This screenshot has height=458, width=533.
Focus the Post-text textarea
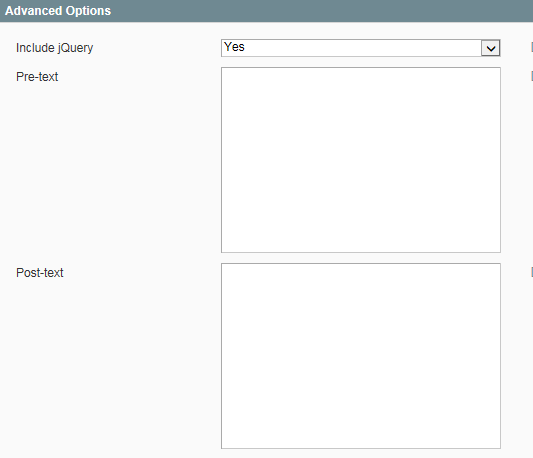click(x=361, y=356)
